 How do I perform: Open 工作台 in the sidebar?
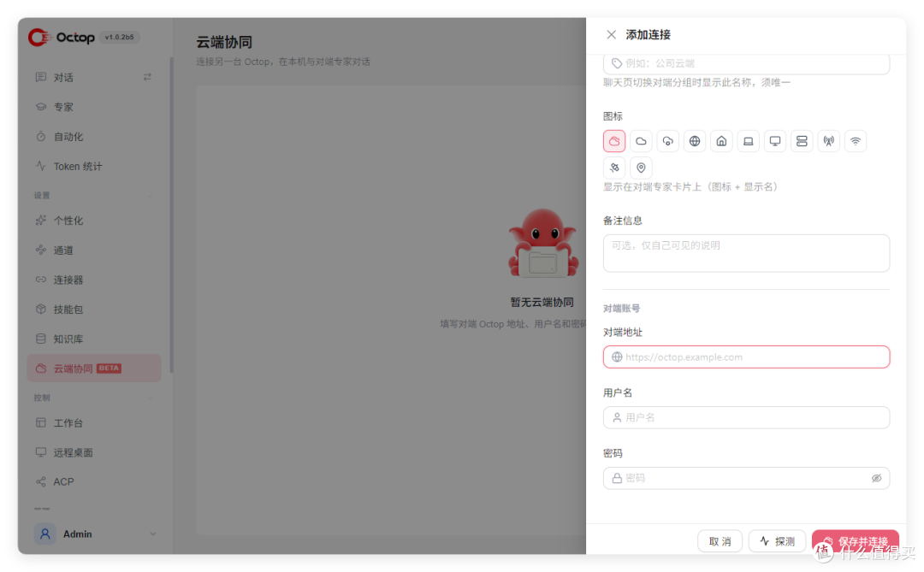(94, 422)
